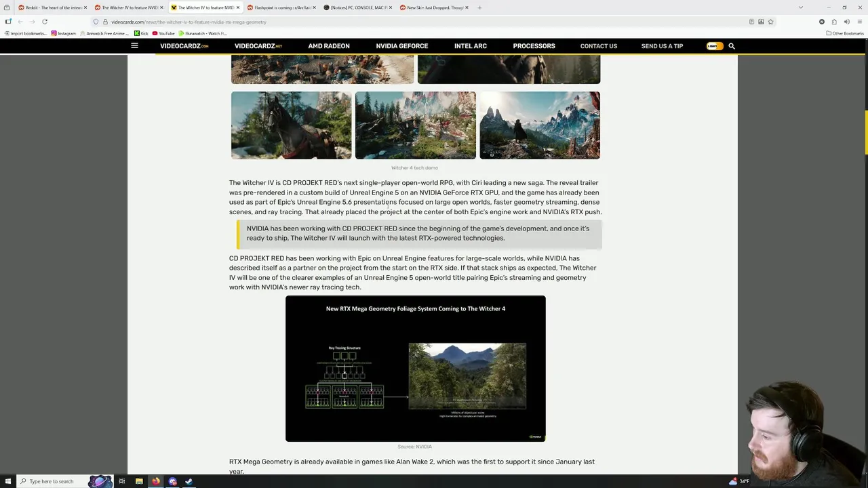Open the PROCESSORS menu
868x488 pixels.
(534, 46)
